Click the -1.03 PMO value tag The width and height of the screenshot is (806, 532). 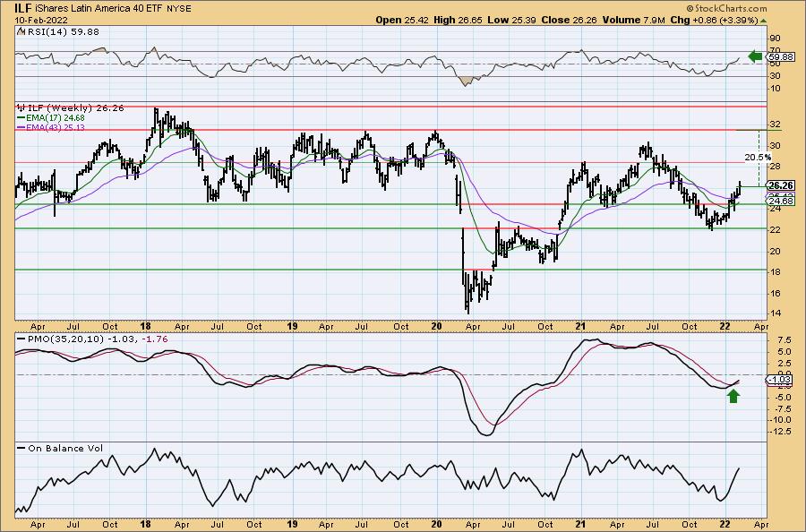pos(781,380)
